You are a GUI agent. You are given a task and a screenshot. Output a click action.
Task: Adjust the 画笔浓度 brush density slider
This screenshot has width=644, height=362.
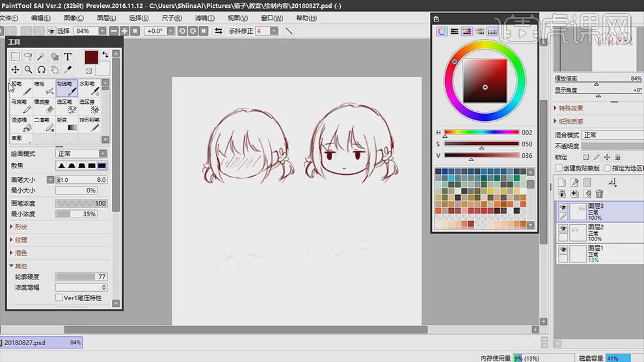coord(81,203)
